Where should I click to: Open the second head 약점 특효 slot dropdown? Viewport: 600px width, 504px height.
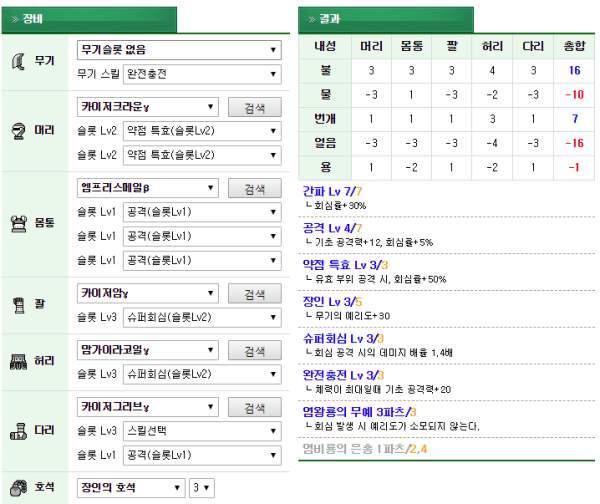202,155
